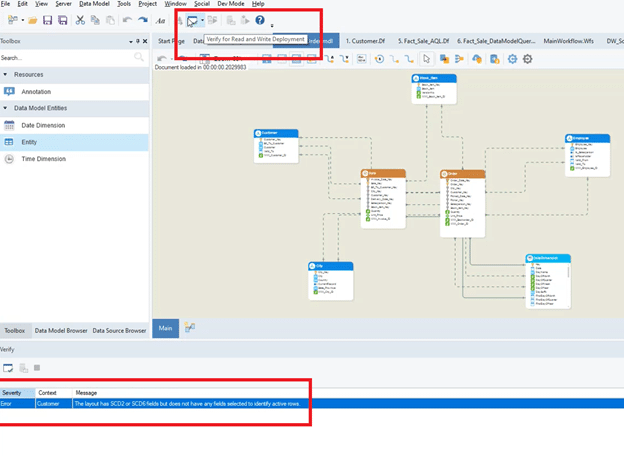The height and width of the screenshot is (456, 624).
Task: Click the Open folder icon
Action: [x=33, y=20]
